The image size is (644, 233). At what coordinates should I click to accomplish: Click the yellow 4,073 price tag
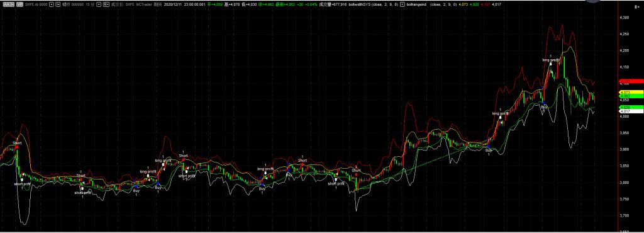pos(631,92)
